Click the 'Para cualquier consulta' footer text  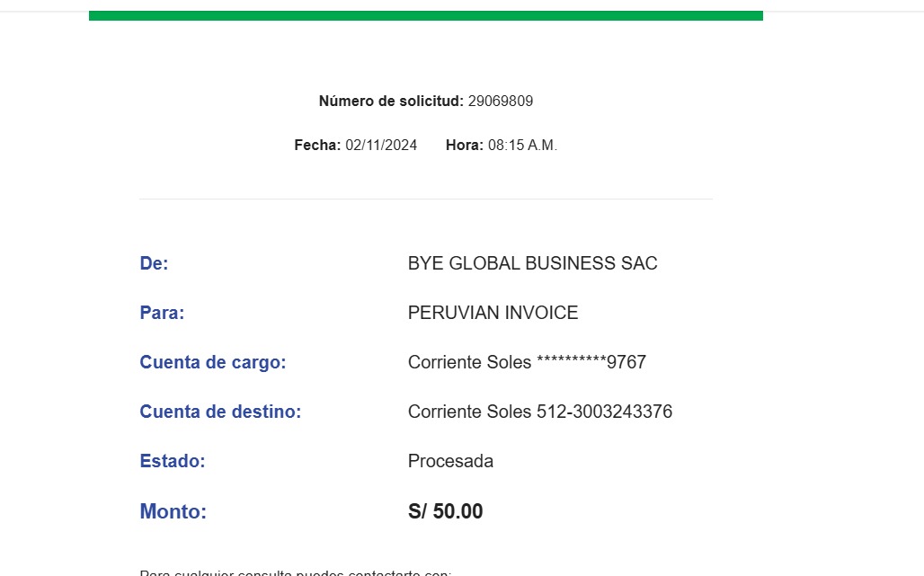(x=295, y=572)
